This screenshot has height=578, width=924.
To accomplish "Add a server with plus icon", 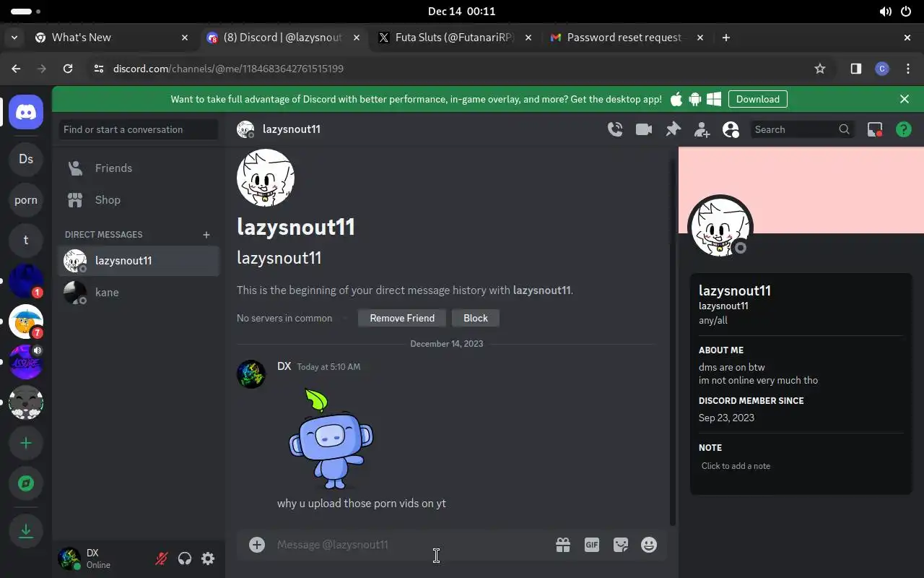I will 26,443.
